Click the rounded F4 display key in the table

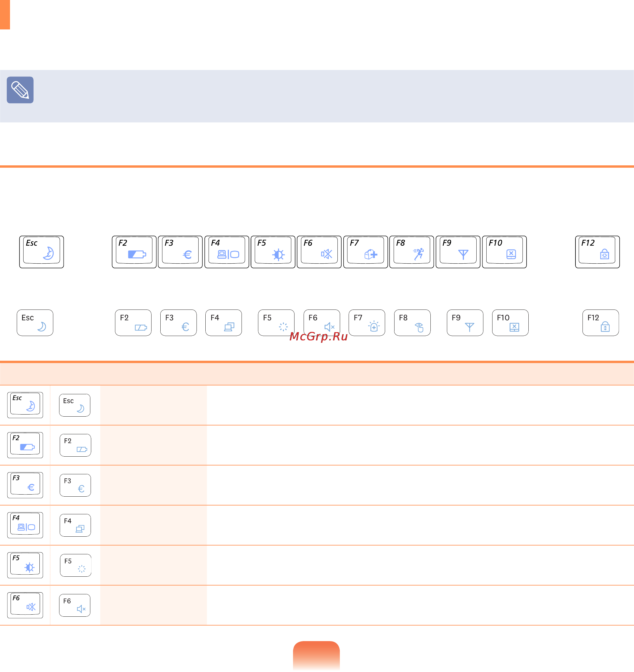75,525
